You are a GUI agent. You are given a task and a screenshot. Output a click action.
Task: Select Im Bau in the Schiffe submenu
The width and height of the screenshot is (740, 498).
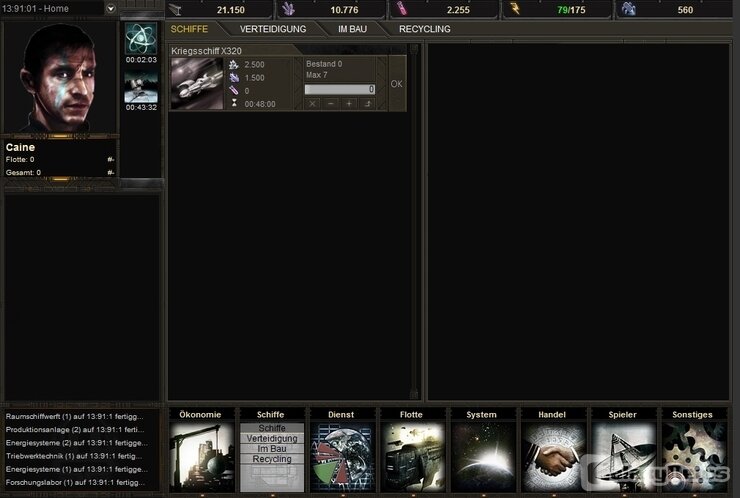pos(272,449)
